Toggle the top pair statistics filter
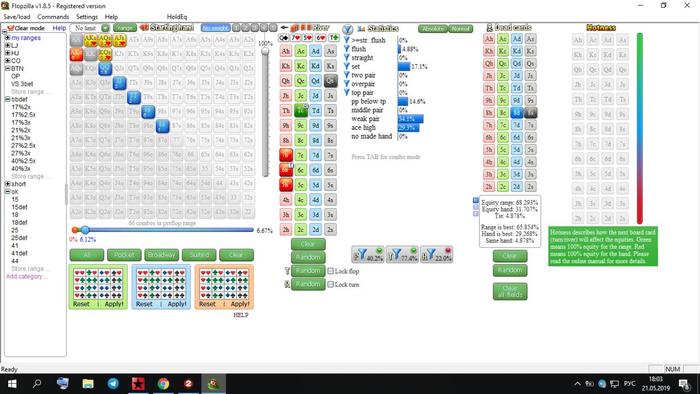The image size is (700, 394). pos(346,92)
